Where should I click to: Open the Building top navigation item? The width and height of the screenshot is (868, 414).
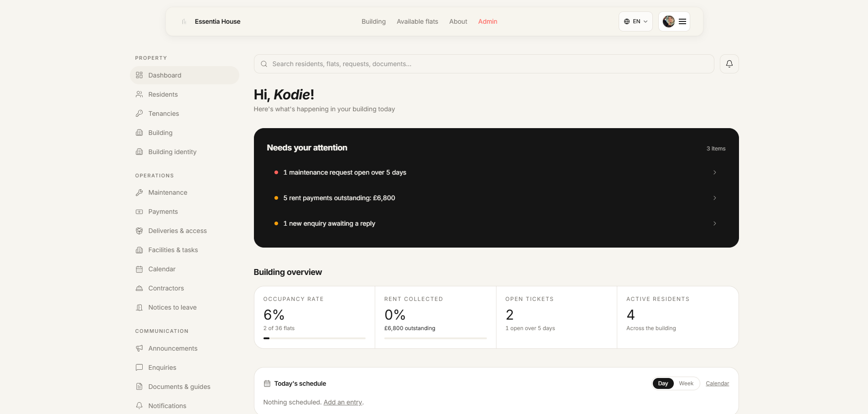tap(373, 21)
